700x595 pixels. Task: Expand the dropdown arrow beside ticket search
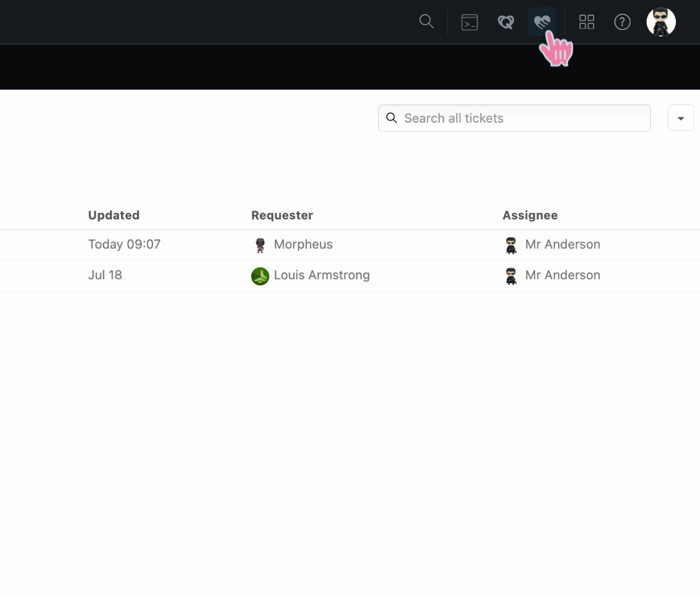tap(681, 118)
